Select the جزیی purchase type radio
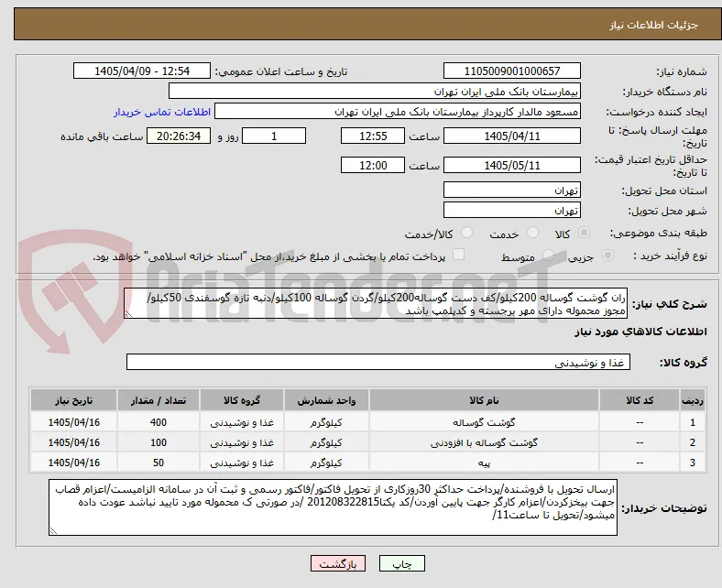Viewport: 722px width, 588px height. point(607,256)
